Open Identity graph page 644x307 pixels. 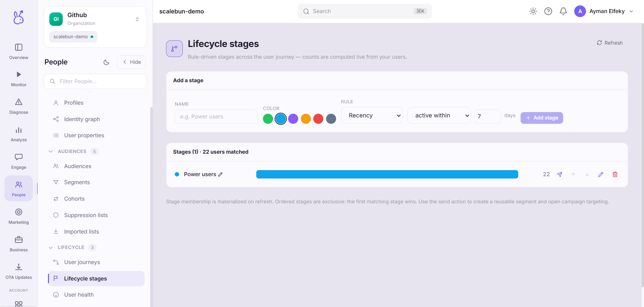[x=96, y=119]
